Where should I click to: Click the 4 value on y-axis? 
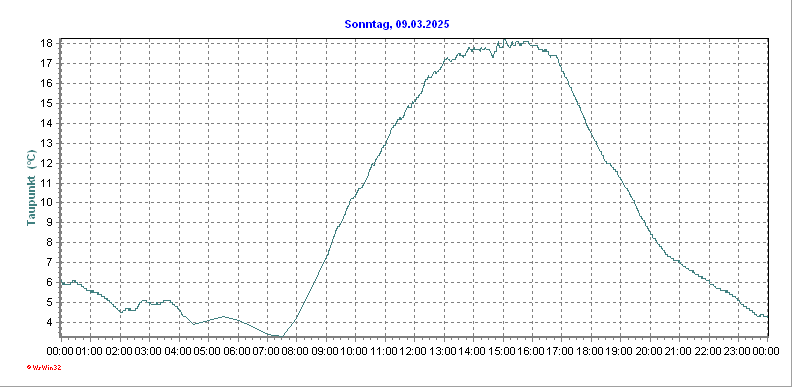50,322
